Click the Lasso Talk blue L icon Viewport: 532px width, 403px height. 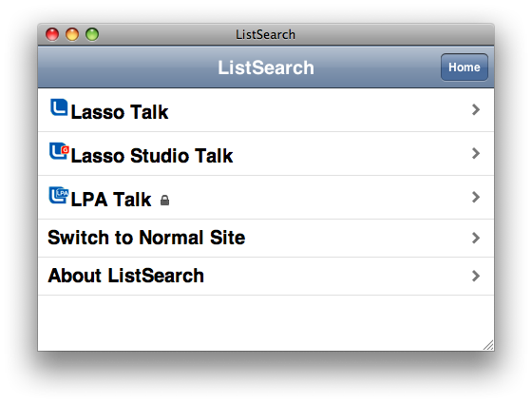point(59,107)
